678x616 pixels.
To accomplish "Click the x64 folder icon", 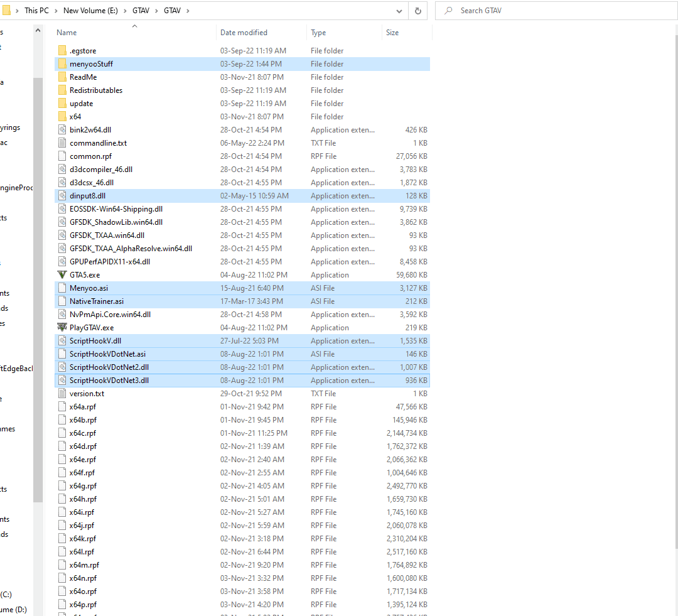I will 62,117.
